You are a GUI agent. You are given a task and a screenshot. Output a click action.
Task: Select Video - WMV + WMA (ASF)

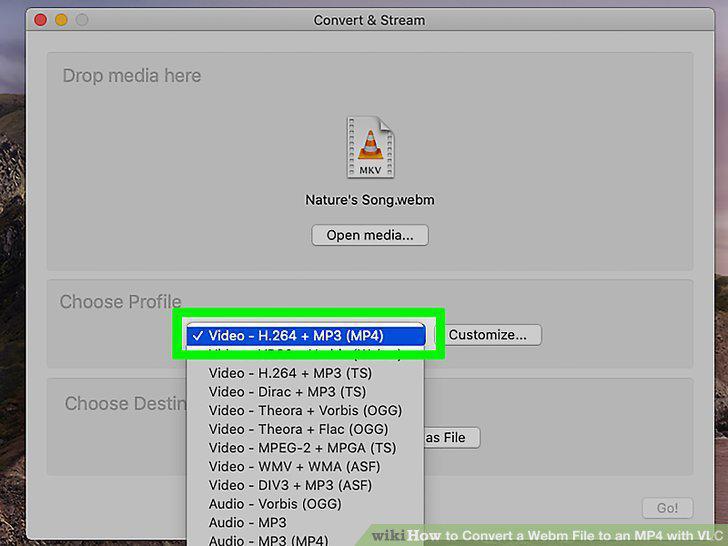pyautogui.click(x=306, y=467)
